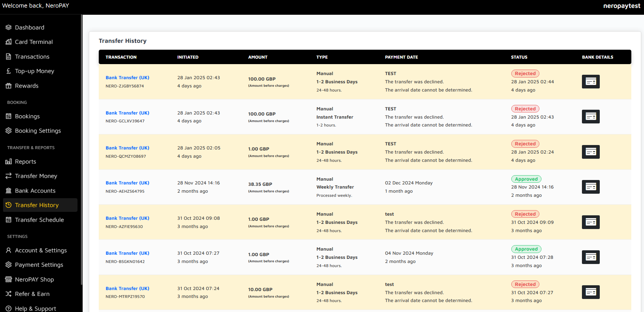Select Transfer Schedule menu item
This screenshot has height=312, width=644.
click(x=39, y=220)
